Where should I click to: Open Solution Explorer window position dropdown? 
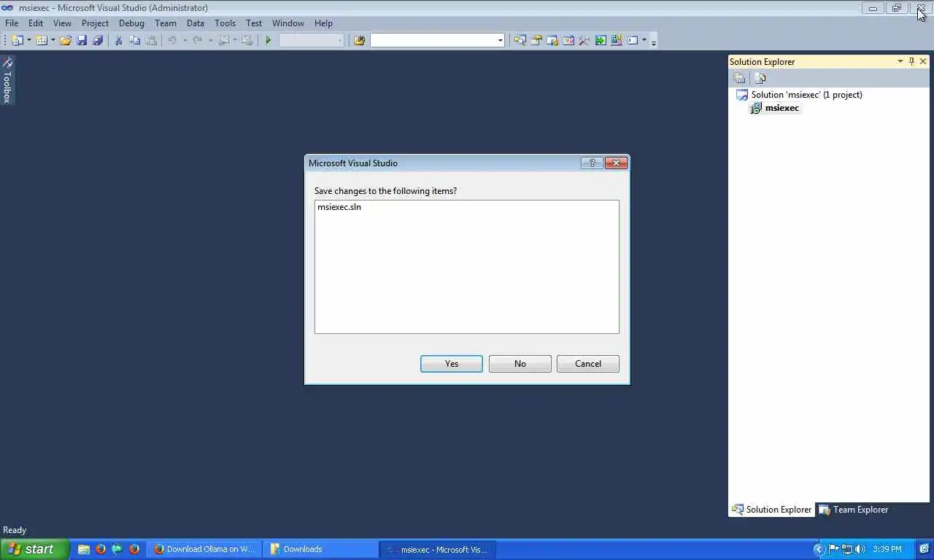pyautogui.click(x=900, y=61)
